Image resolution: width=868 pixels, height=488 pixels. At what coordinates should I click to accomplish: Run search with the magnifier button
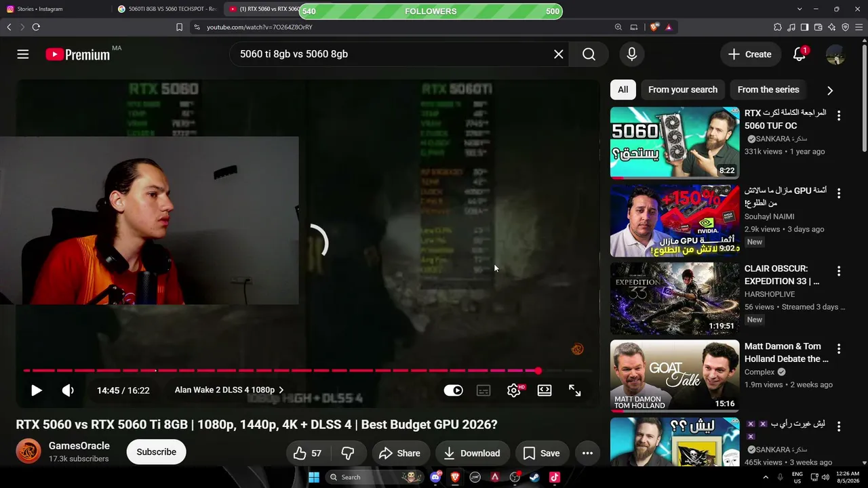point(589,54)
